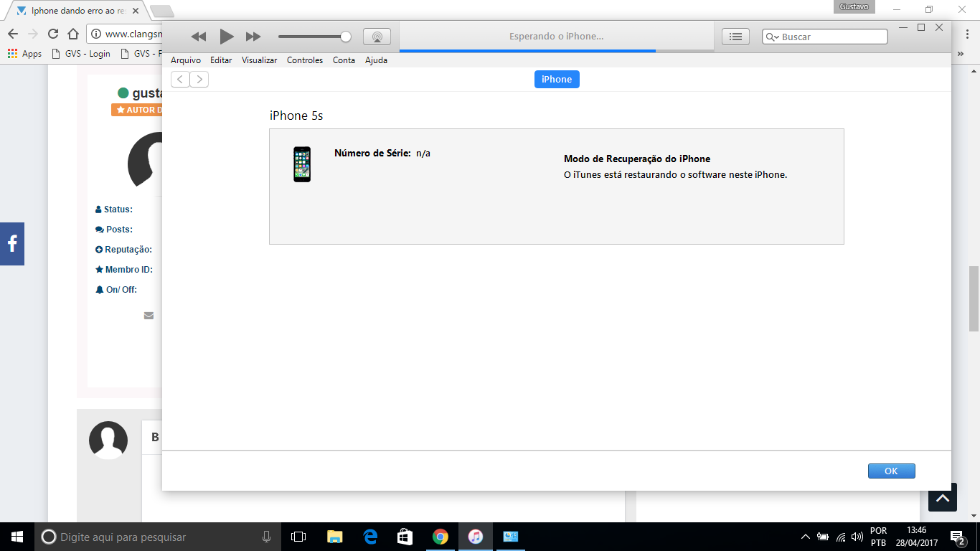Open Microsoft Edge from the taskbar
The width and height of the screenshot is (980, 551).
tap(370, 537)
